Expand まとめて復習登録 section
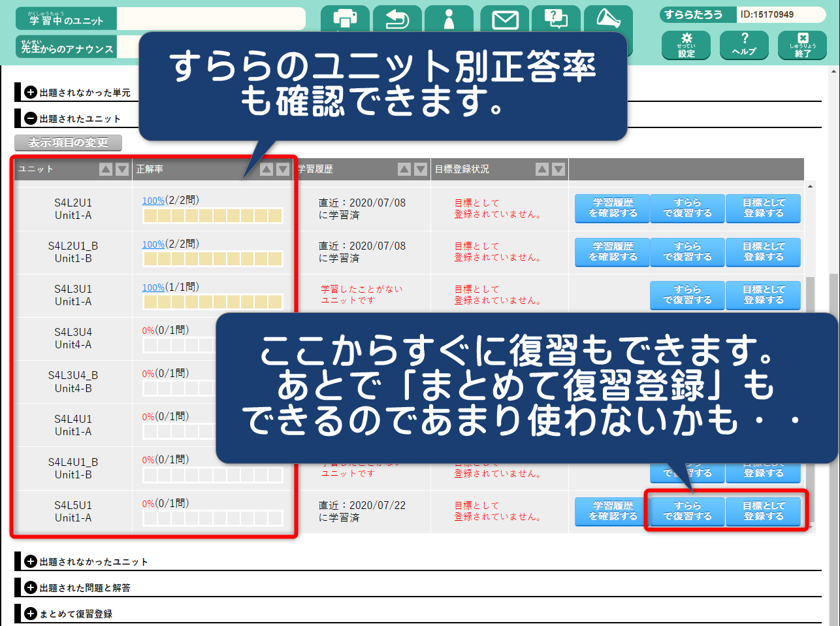 31,614
